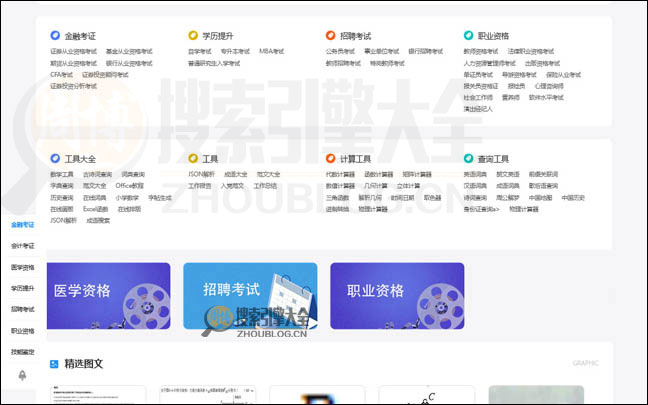
Task: Open the 三角函数 link
Action: (337, 198)
